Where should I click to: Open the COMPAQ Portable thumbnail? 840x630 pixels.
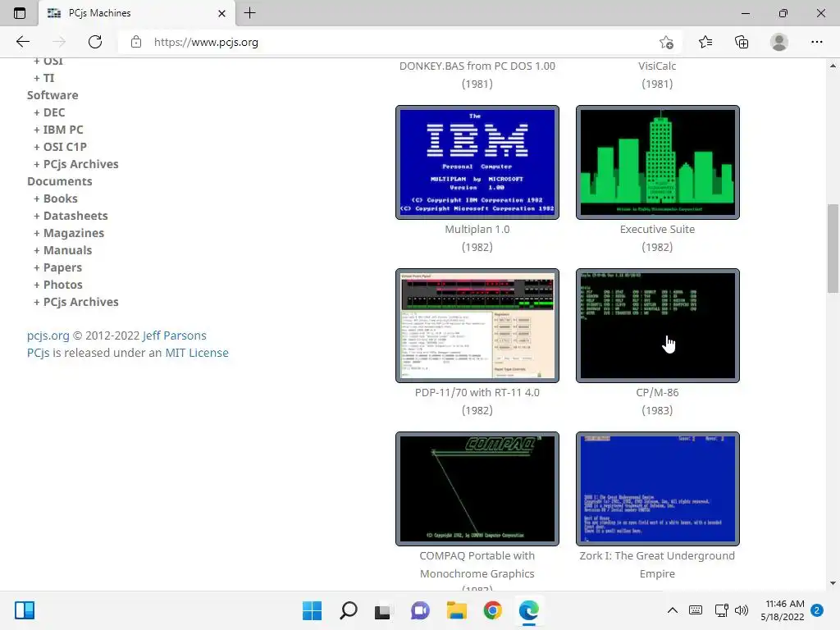point(477,489)
